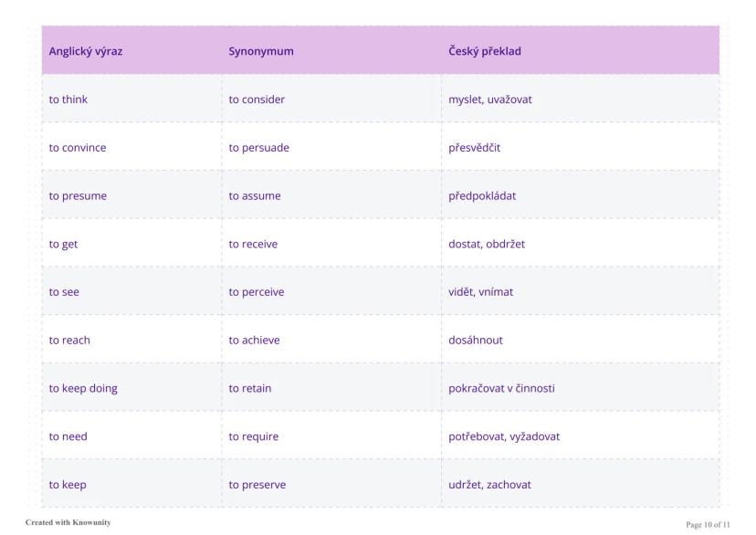Click the 'to consider' synonym cell

[x=257, y=100]
